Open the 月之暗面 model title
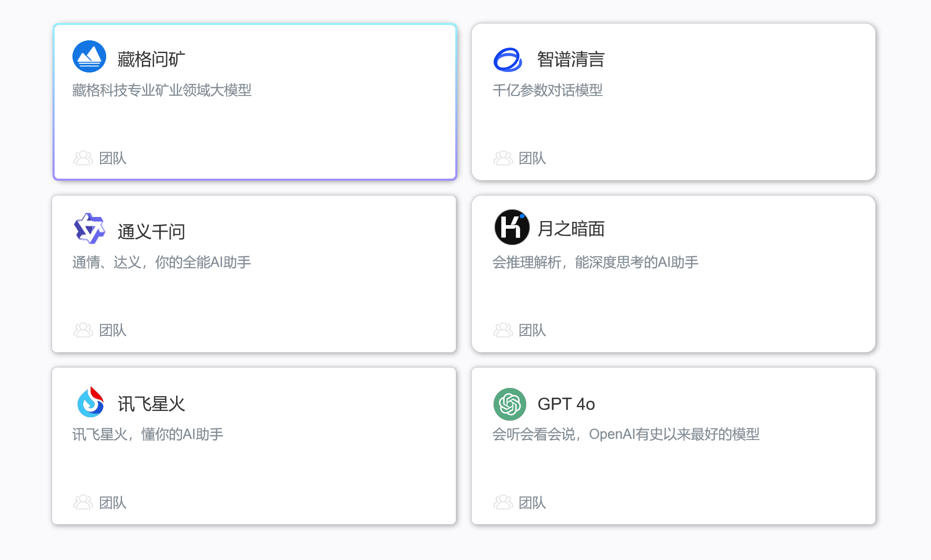The width and height of the screenshot is (931, 560). [571, 229]
